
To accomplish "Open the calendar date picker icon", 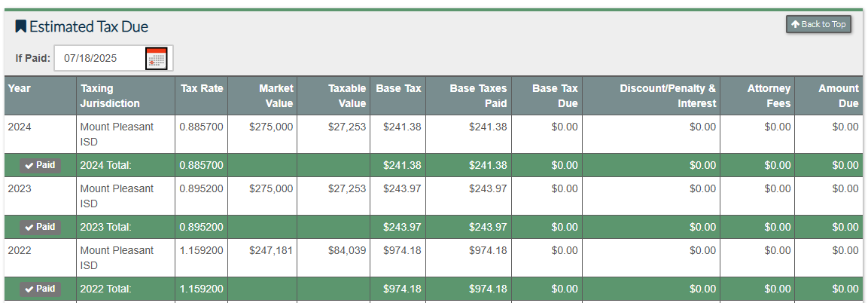I will click(x=157, y=58).
